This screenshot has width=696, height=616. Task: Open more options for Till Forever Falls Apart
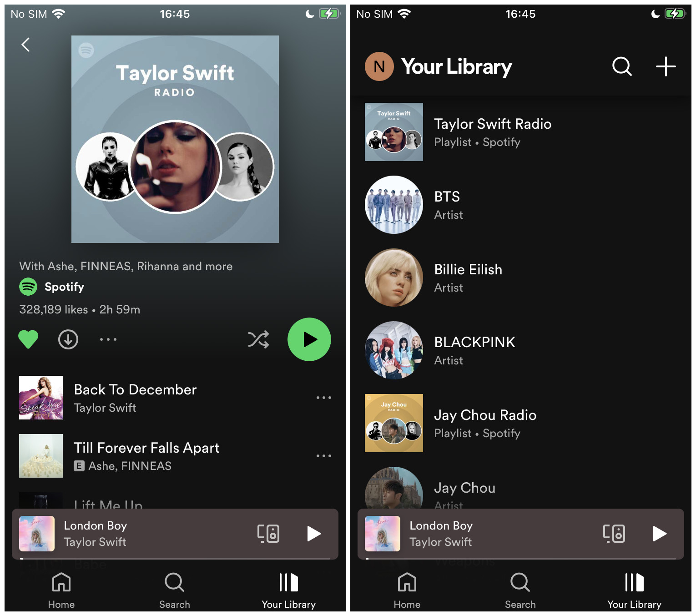coord(324,456)
